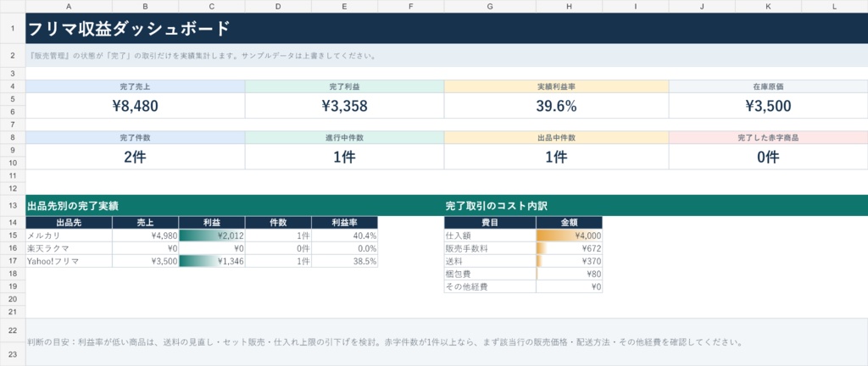Click the 金額 table header
The width and height of the screenshot is (868, 366).
pyautogui.click(x=569, y=222)
